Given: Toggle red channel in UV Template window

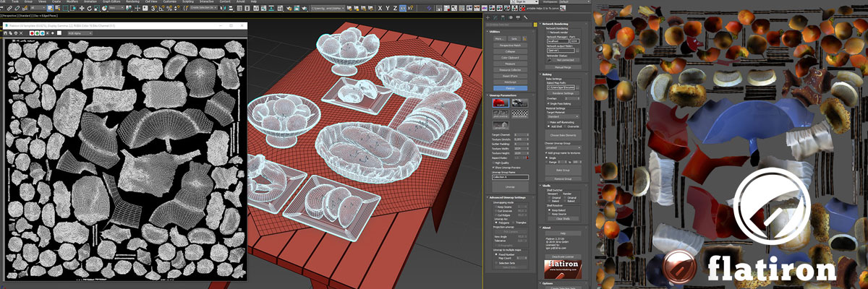Looking at the screenshot, I should (32, 33).
